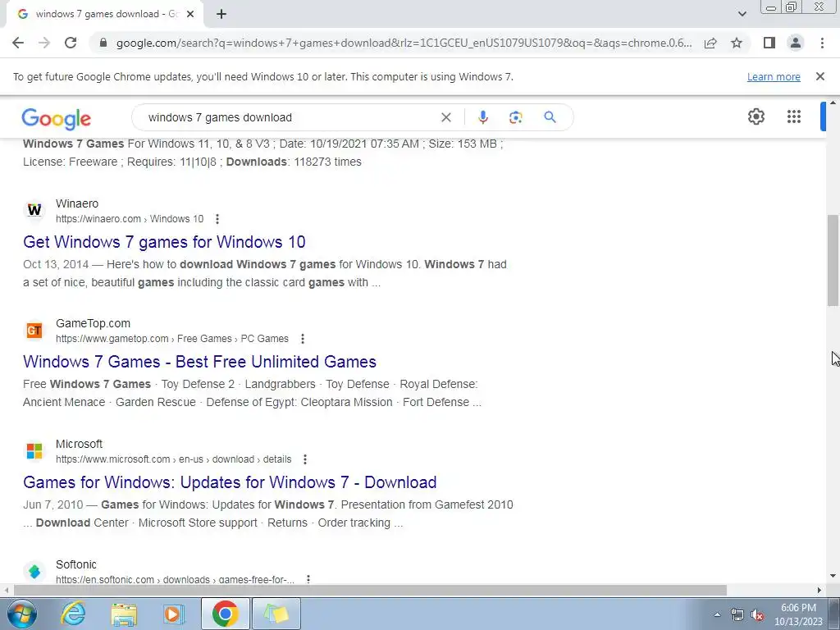Search by image with Google Lens

pos(515,117)
